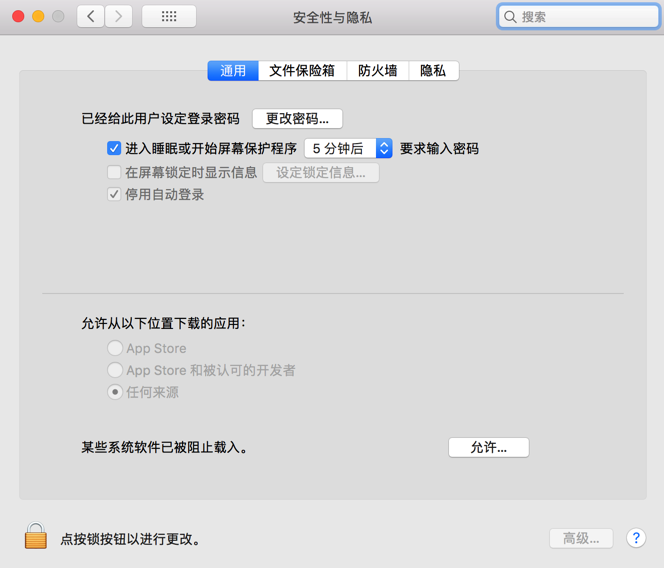
Task: Click the window title 安全性与隐私
Action: (x=332, y=17)
